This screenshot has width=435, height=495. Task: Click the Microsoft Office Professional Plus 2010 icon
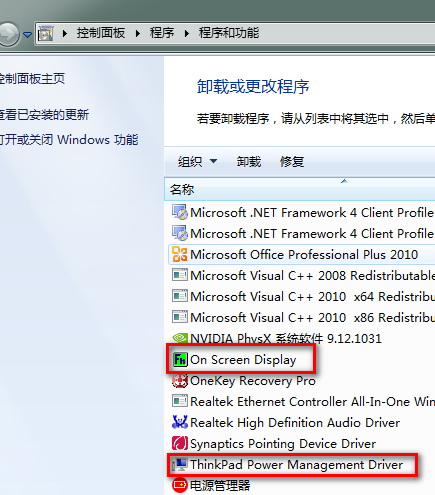tap(180, 254)
